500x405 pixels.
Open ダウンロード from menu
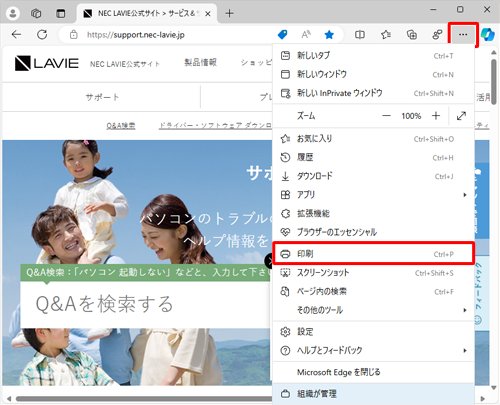click(x=373, y=176)
